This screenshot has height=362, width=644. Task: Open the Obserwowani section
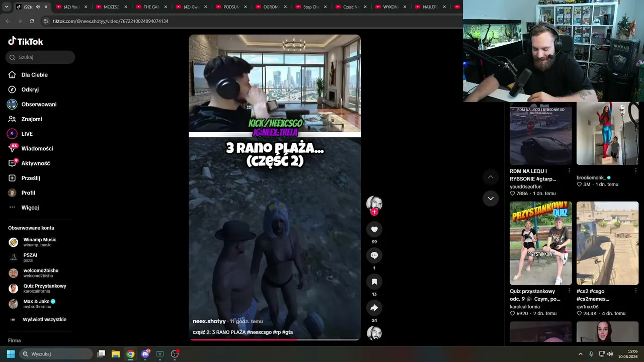pos(32,104)
